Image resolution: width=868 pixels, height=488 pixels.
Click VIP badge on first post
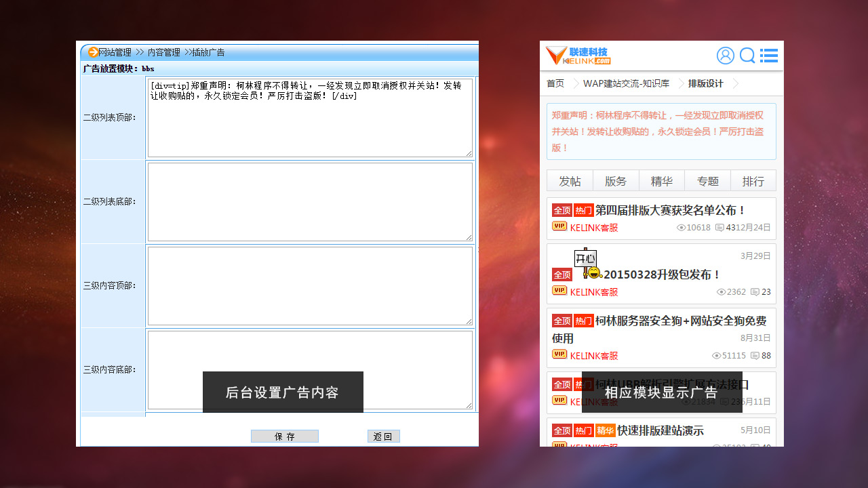(x=559, y=226)
